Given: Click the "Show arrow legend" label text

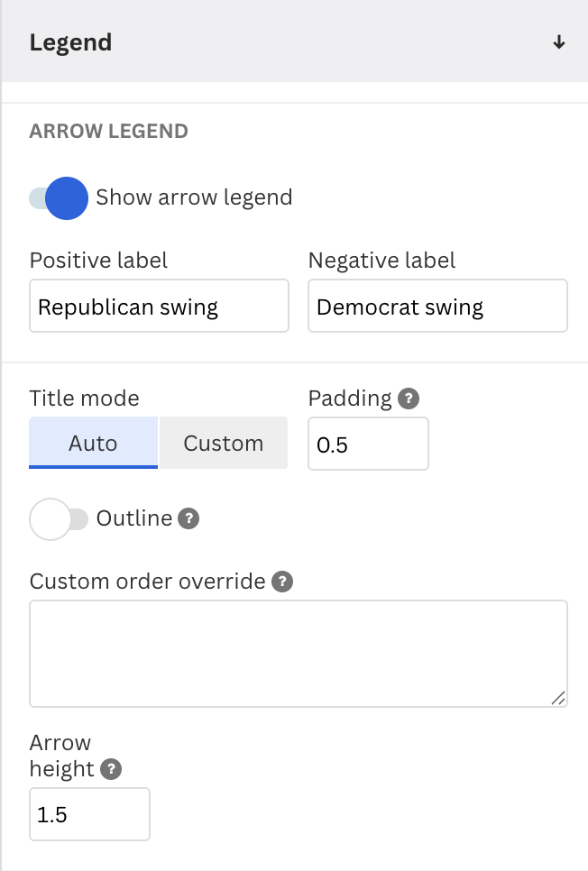Looking at the screenshot, I should point(194,197).
